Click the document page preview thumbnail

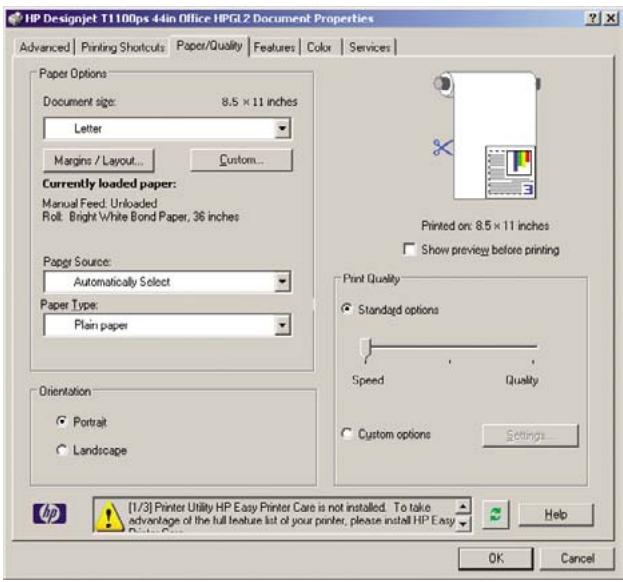click(x=510, y=172)
